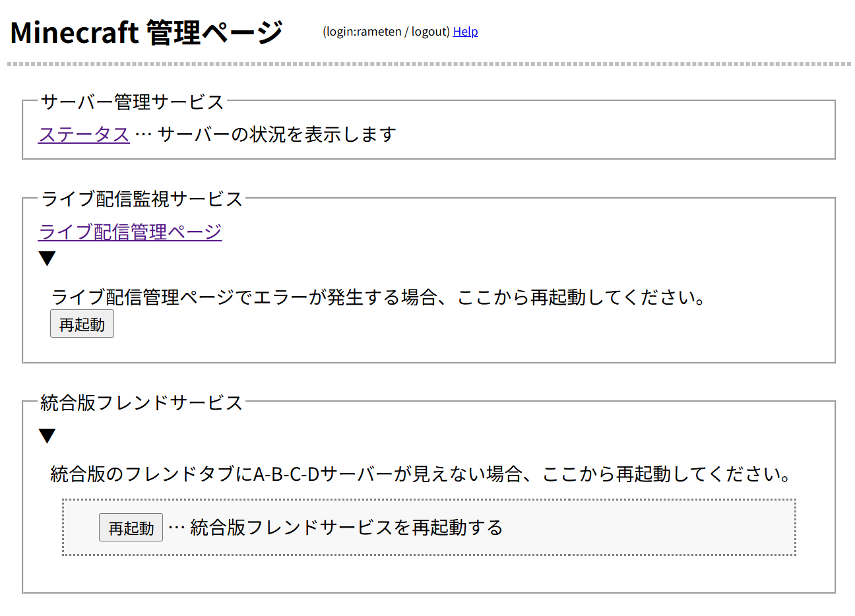Click the 統合版フレンドサービス section legend
The image size is (855, 616).
point(142,402)
